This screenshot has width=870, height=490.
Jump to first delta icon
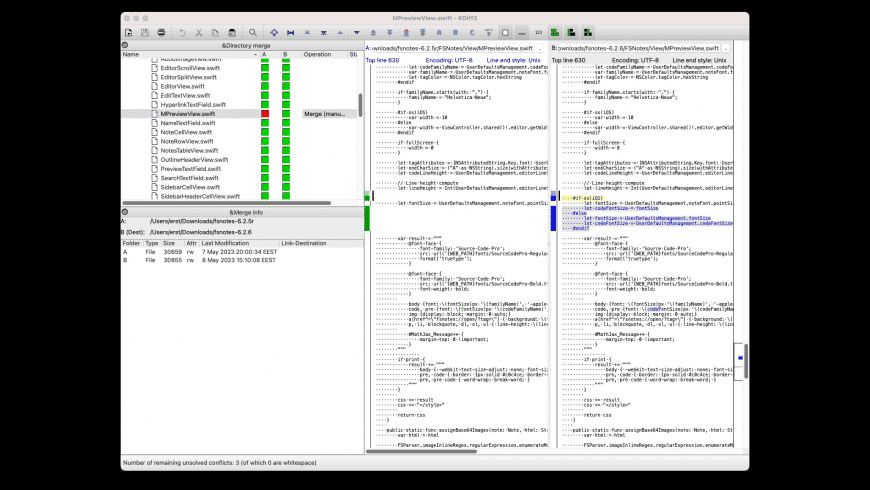pos(307,33)
